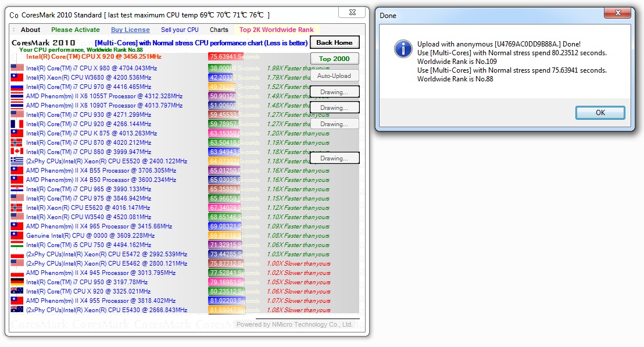Click the 79.16981 seconds pink bar

[x=226, y=282]
